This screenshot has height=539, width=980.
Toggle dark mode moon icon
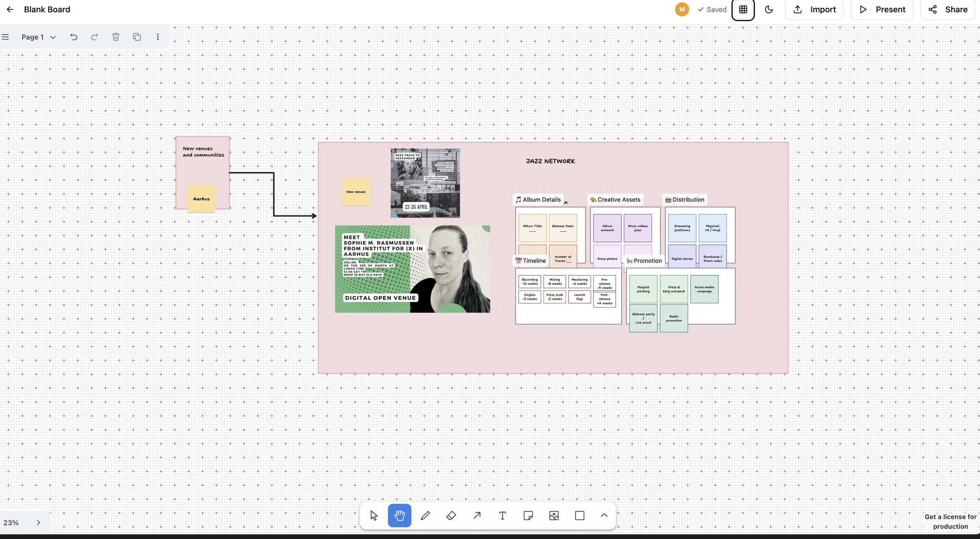tap(769, 9)
